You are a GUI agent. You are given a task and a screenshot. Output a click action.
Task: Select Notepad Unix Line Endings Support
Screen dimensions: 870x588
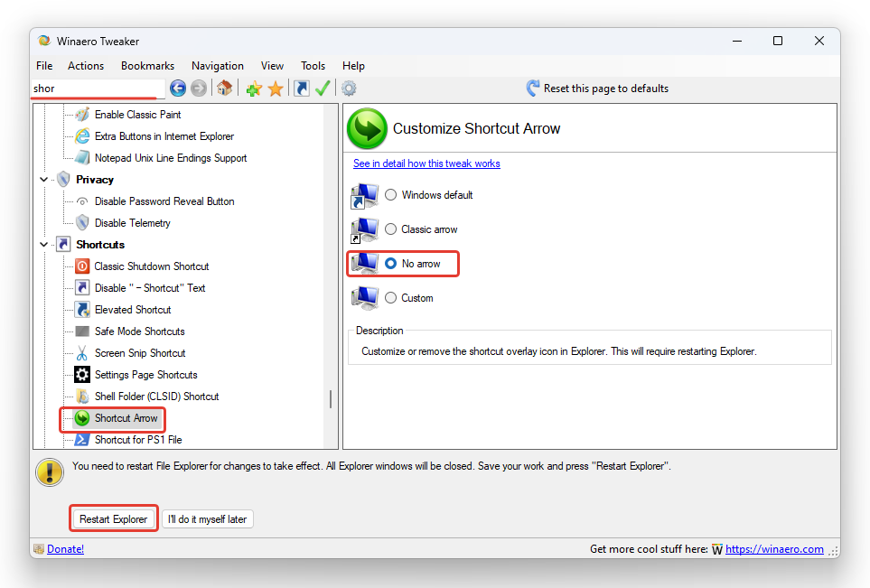171,158
